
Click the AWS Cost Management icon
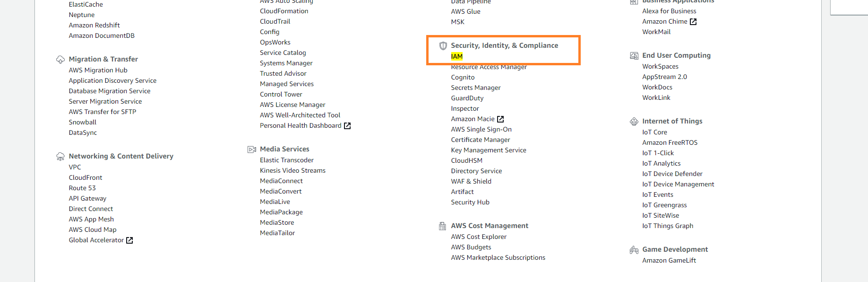[442, 226]
